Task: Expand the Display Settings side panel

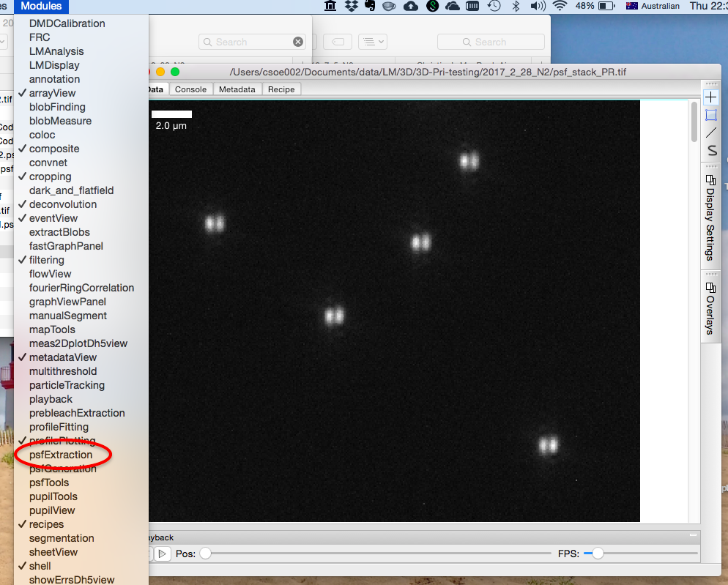Action: tap(710, 218)
